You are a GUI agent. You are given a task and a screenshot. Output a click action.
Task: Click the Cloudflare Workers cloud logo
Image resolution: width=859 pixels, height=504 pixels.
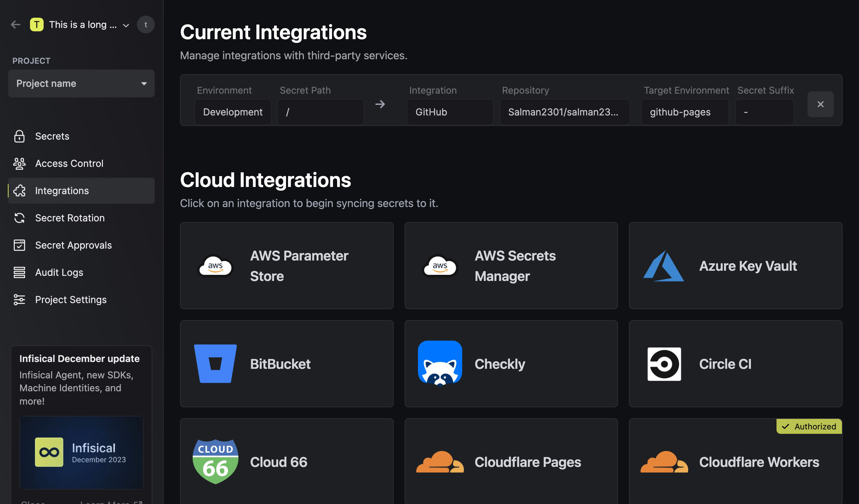coord(664,462)
